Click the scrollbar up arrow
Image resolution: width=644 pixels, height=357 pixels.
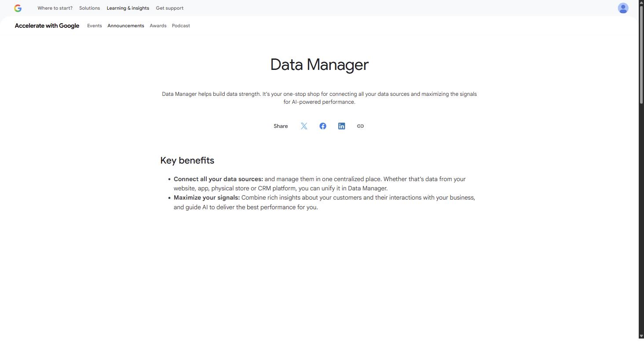pos(641,3)
